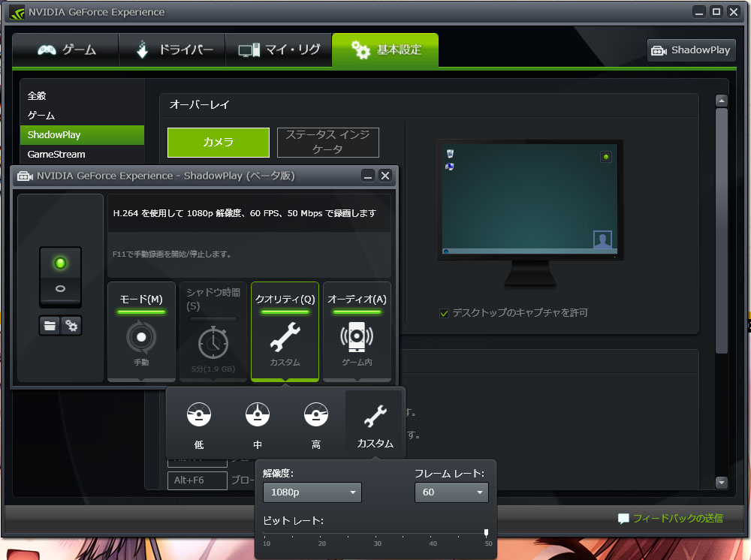Open the ゲーム tab
Screen dimensions: 751x560
[x=66, y=50]
